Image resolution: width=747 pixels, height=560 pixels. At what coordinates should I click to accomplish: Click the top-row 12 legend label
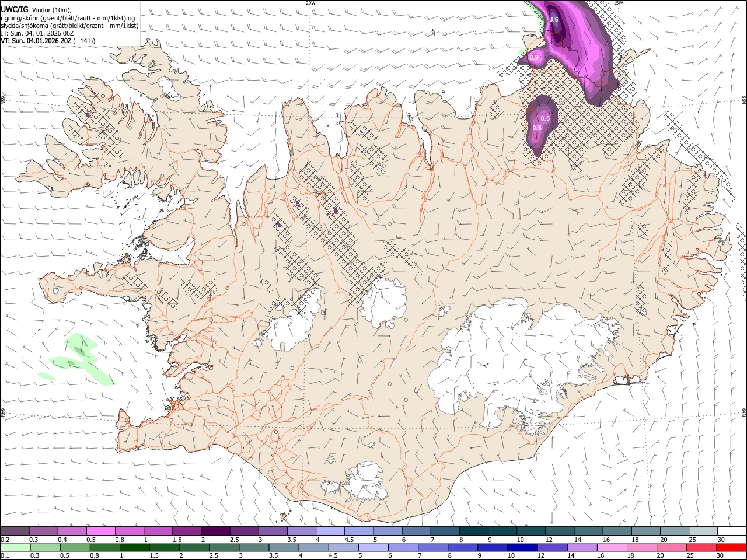pos(549,540)
